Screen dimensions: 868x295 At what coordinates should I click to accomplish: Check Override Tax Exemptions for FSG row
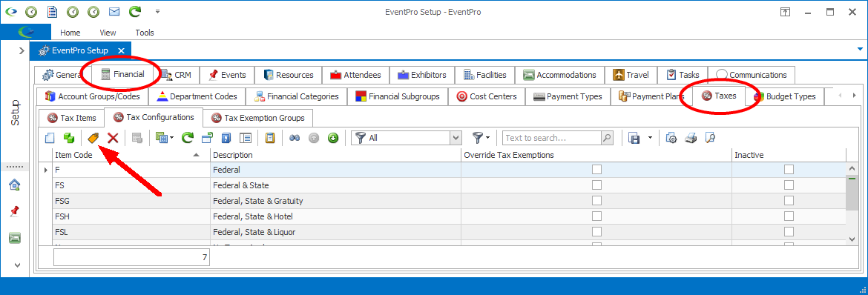click(596, 200)
